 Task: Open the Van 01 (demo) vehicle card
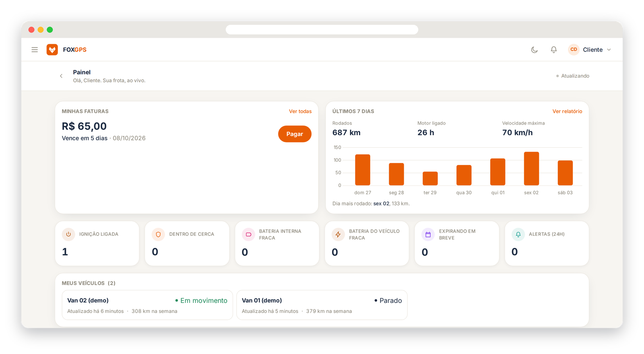(322, 305)
